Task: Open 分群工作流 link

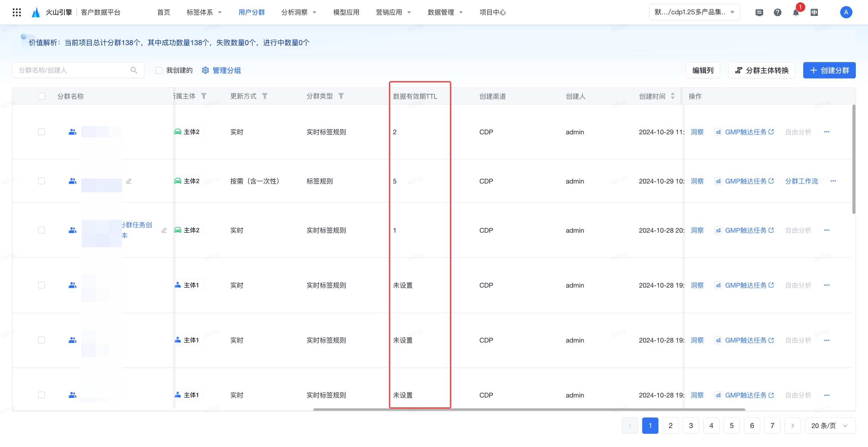Action: click(x=802, y=181)
